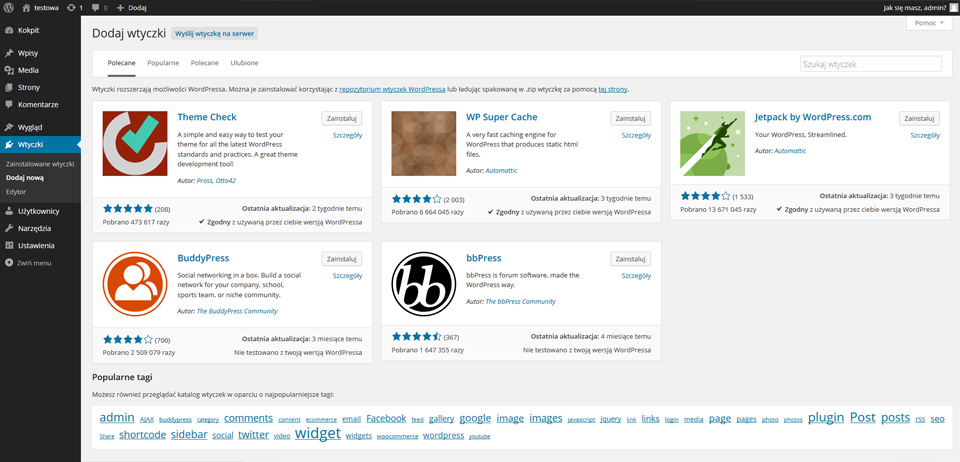
Task: Click the Komentarze bubble icon in sidebar
Action: pos(9,105)
